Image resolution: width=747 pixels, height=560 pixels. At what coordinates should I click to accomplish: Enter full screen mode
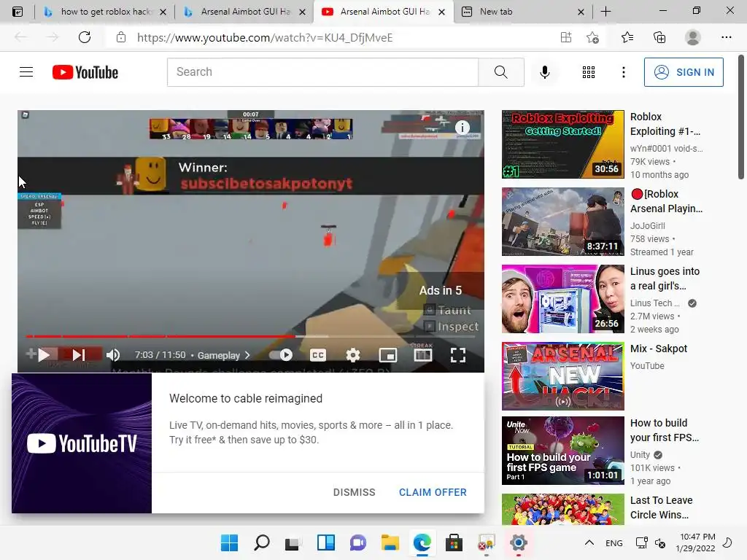coord(458,355)
